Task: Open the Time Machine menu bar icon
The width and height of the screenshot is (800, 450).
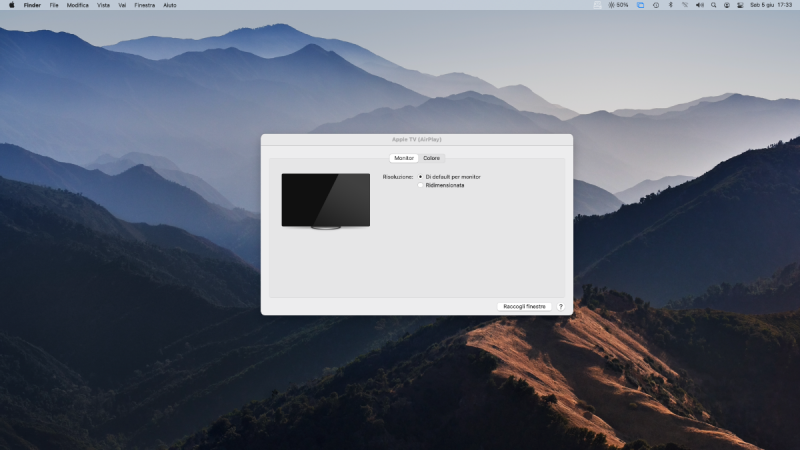Action: [x=655, y=5]
